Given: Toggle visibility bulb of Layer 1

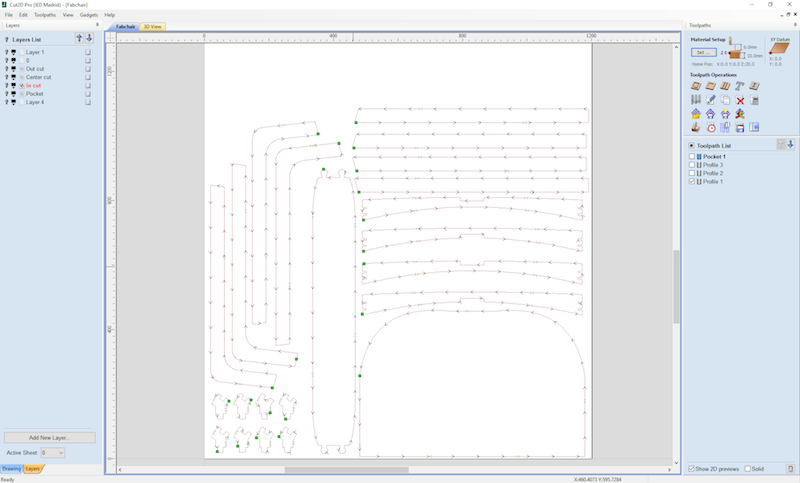Looking at the screenshot, I should click(x=7, y=52).
